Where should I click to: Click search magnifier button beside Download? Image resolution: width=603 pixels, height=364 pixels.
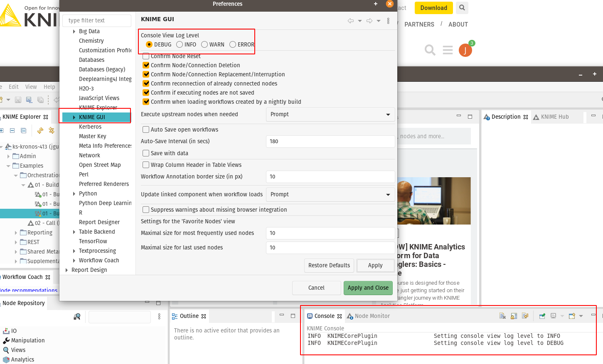(x=462, y=7)
